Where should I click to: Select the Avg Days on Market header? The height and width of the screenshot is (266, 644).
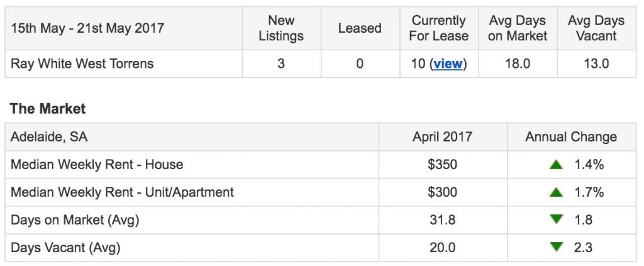pos(518,28)
